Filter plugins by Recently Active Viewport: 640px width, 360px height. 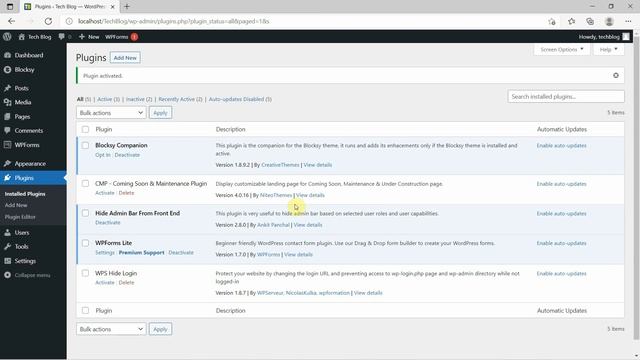click(180, 99)
